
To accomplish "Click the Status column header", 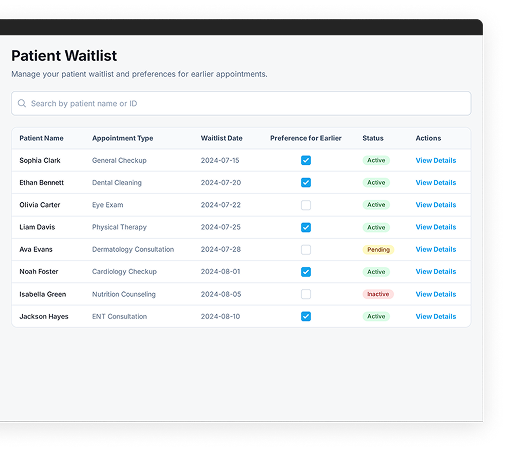I will [x=373, y=138].
